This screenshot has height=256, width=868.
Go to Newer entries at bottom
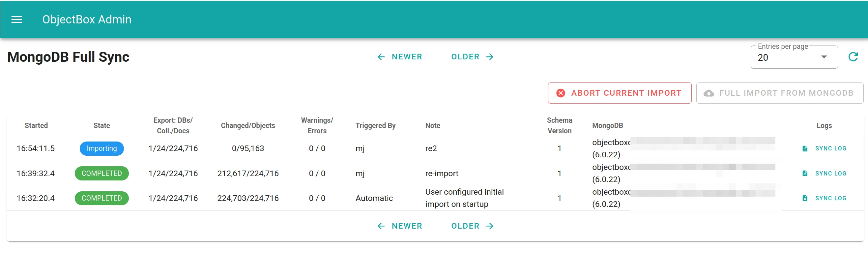click(400, 226)
